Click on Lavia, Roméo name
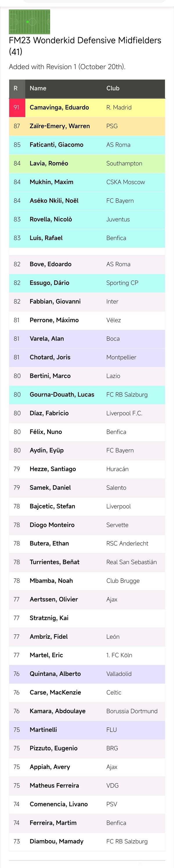 [49, 164]
